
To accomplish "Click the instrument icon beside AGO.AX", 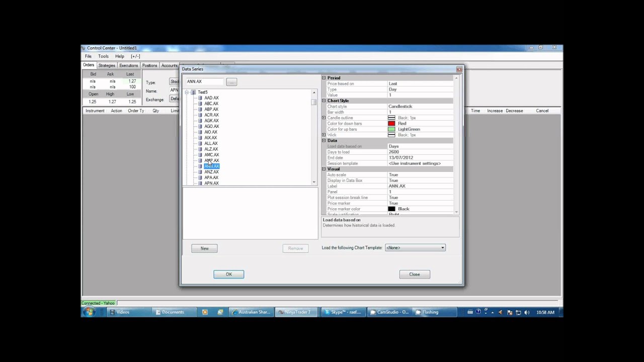I will (x=200, y=126).
